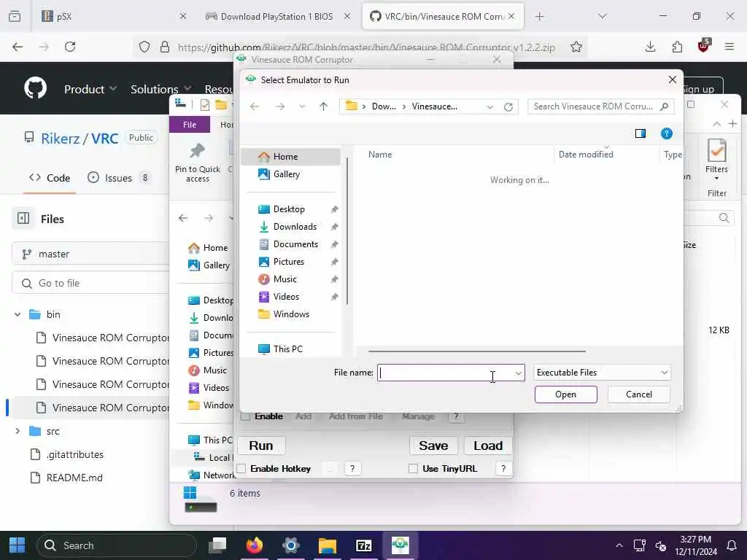This screenshot has width=747, height=560.
Task: Collapse the bin folder in GitHub tree
Action: coord(18,314)
